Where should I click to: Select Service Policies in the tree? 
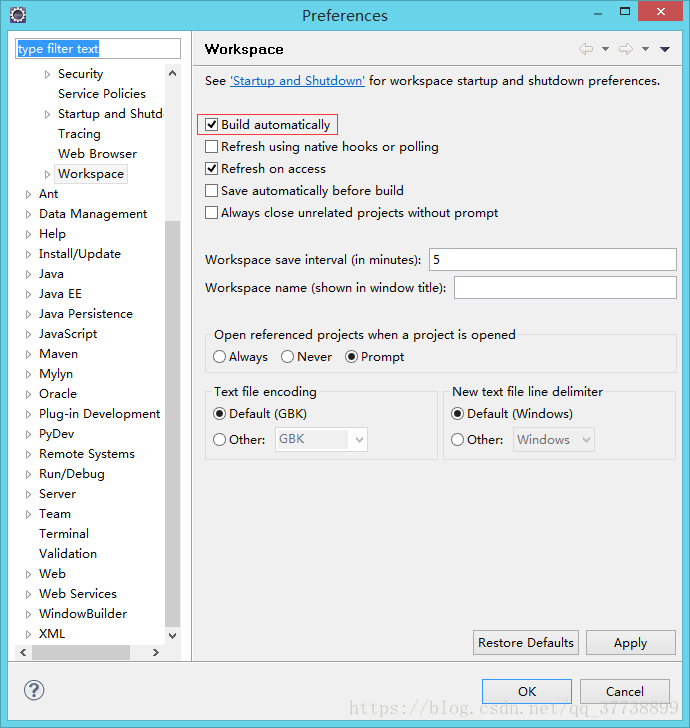102,94
